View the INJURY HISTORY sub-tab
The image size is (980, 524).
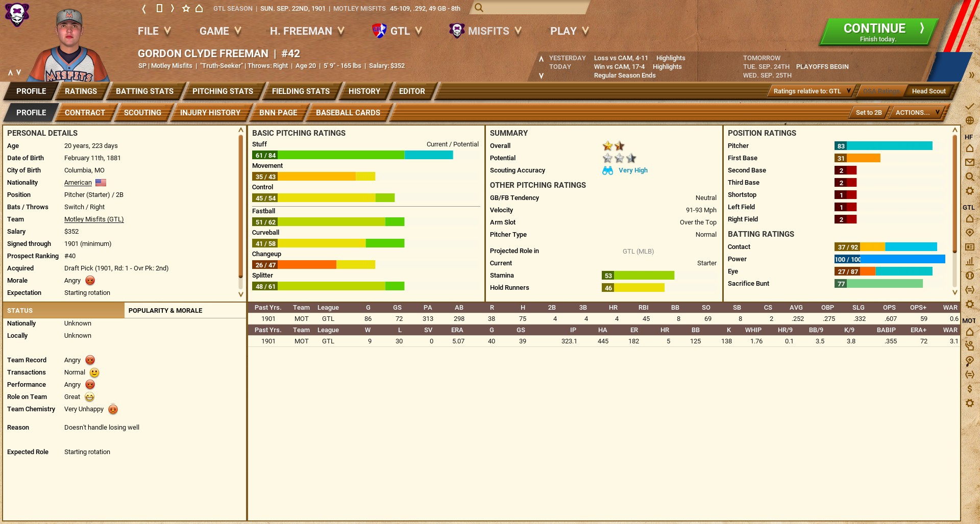tap(210, 113)
